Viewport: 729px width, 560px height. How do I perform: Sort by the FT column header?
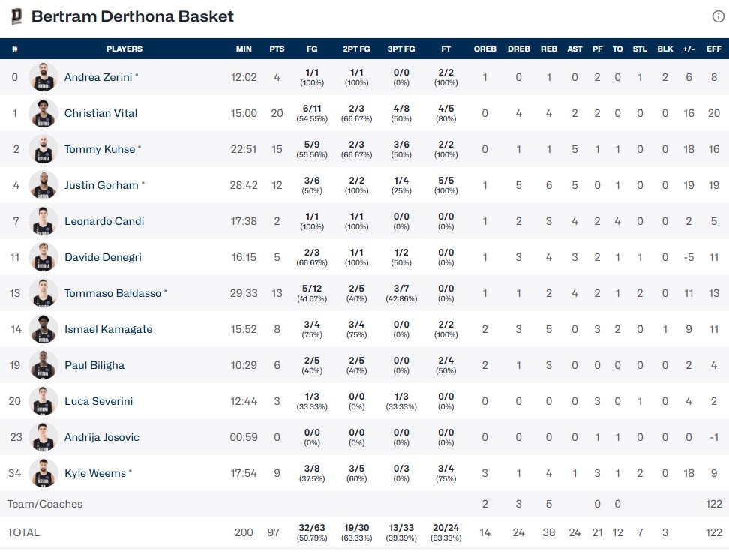tap(445, 49)
